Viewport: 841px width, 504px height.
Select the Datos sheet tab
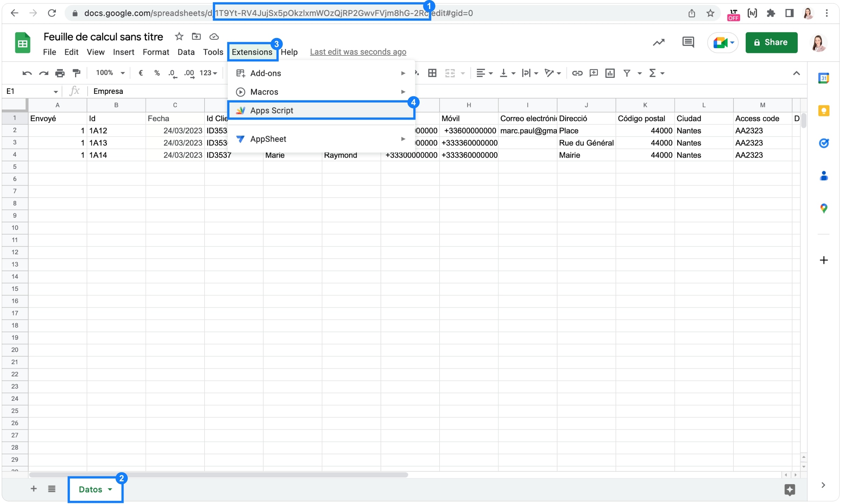[95, 489]
